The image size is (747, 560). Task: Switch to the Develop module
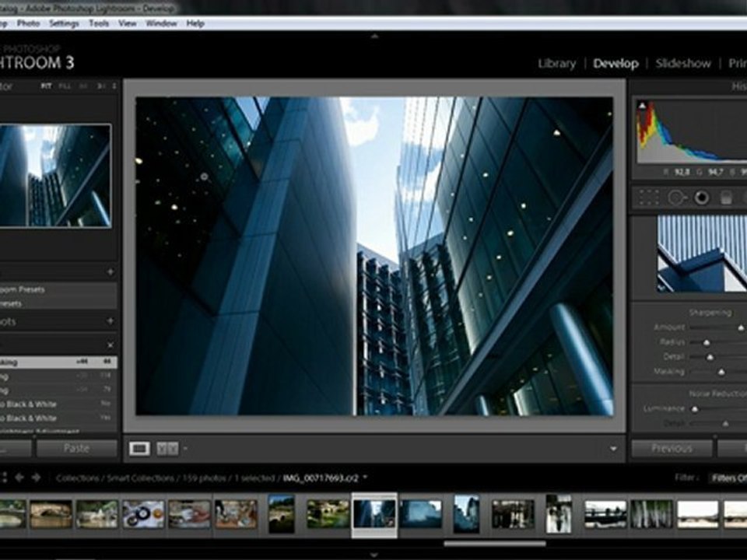pyautogui.click(x=615, y=63)
